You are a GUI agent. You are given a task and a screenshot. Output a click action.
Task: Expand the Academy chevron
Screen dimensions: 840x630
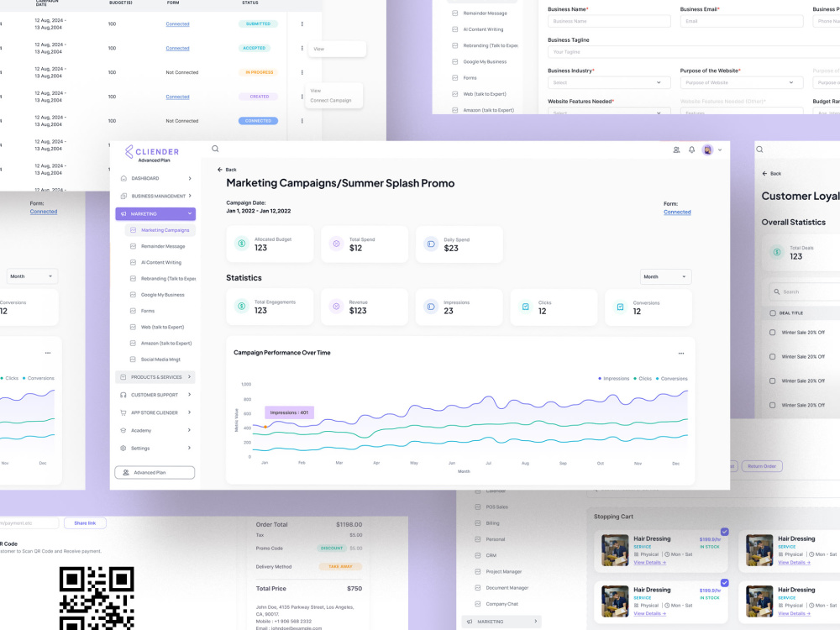point(190,430)
